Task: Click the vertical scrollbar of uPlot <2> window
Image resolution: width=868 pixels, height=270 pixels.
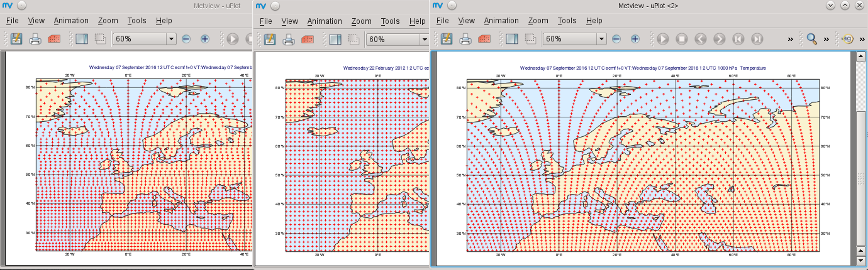Action: tap(861, 158)
